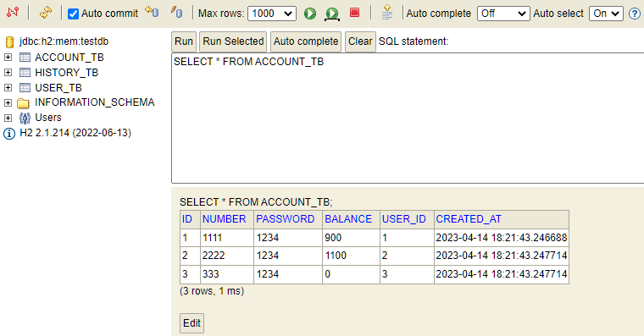644x336 pixels.
Task: Expand the USER_TB tree node
Action: tap(8, 87)
